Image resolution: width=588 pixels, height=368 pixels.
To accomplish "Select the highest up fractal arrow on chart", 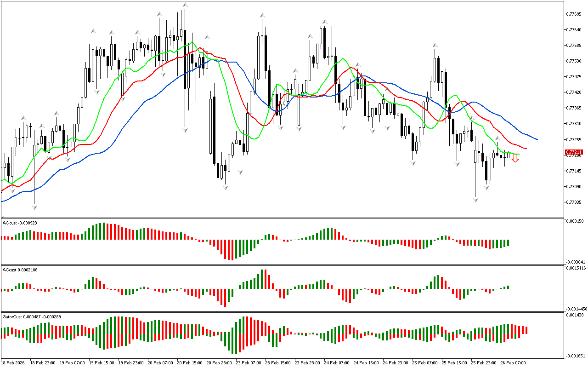I will click(185, 5).
